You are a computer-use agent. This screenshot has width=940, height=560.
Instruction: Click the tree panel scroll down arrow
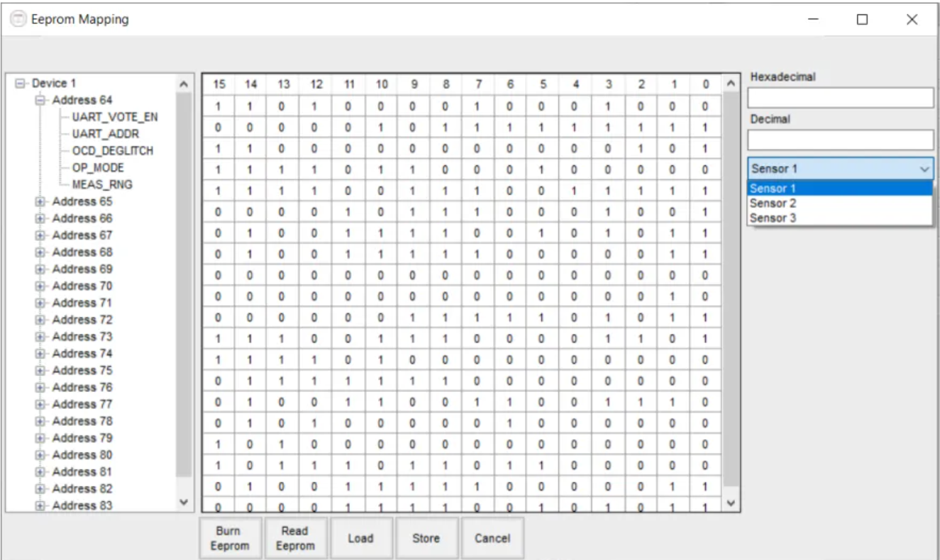click(184, 503)
